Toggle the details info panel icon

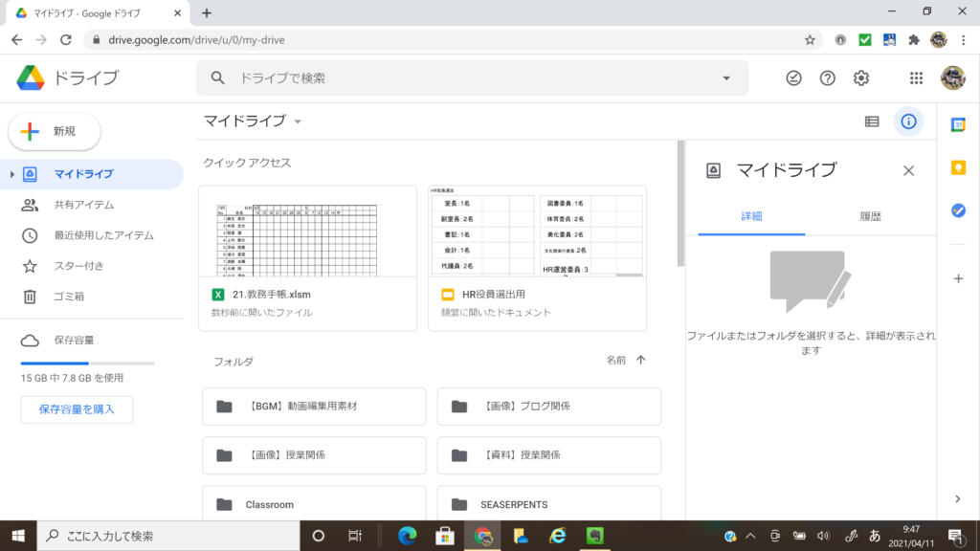pos(908,121)
